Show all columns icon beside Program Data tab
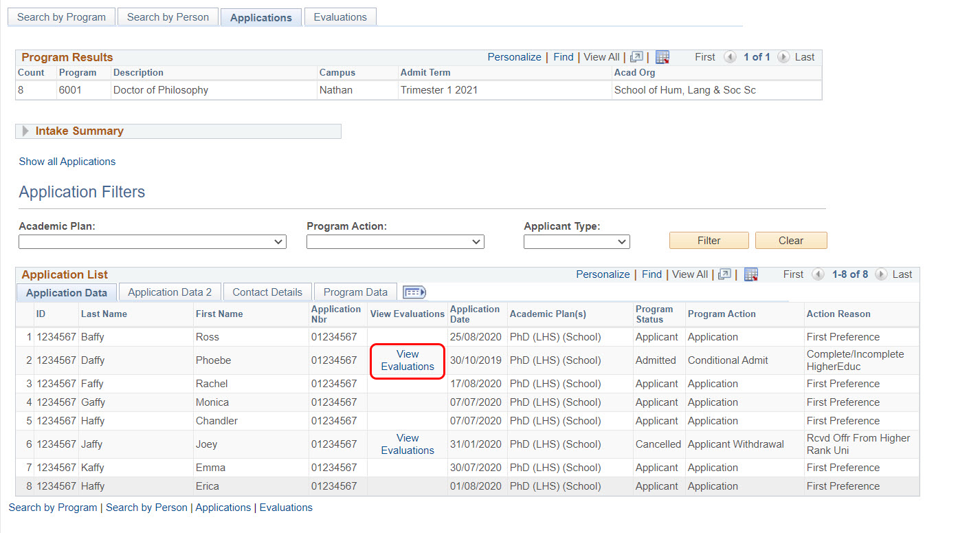This screenshot has width=980, height=533. [414, 292]
